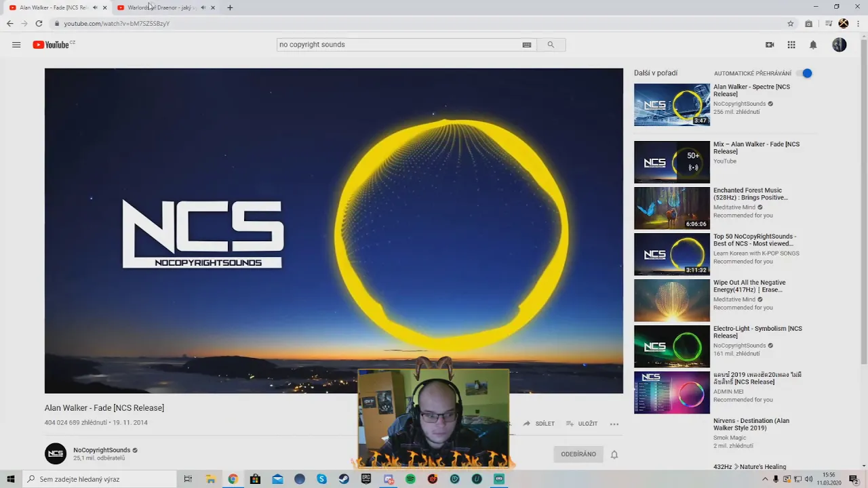Open the browser profile avatar
The width and height of the screenshot is (868, 488).
tap(844, 23)
